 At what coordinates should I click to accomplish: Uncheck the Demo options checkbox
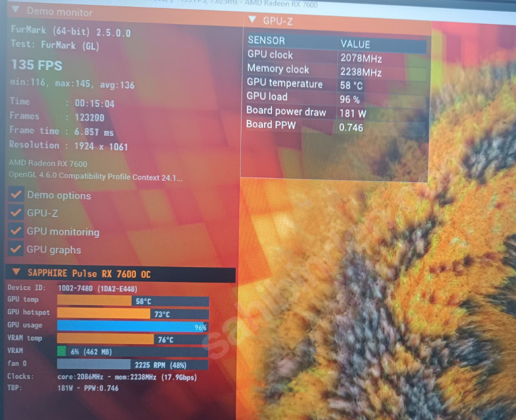point(16,194)
